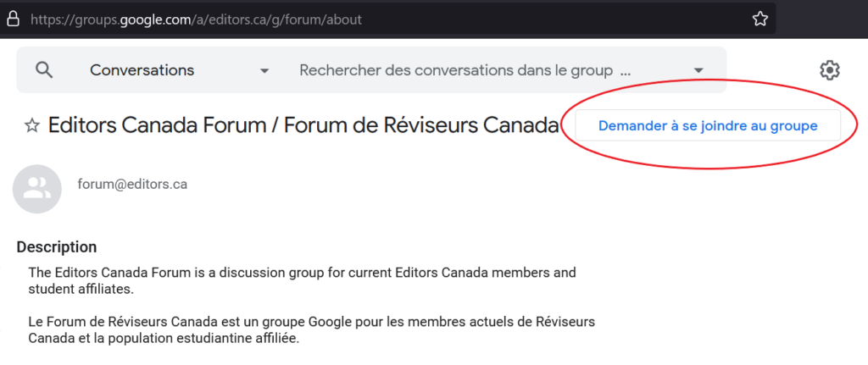The width and height of the screenshot is (868, 365).
Task: Click Demander à se joindre au groupe
Action: pos(708,125)
